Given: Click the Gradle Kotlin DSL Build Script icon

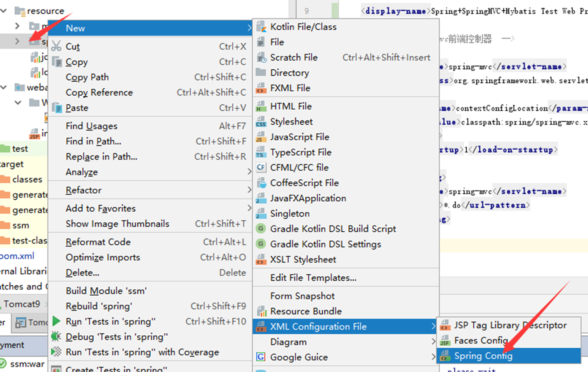Looking at the screenshot, I should (x=261, y=229).
